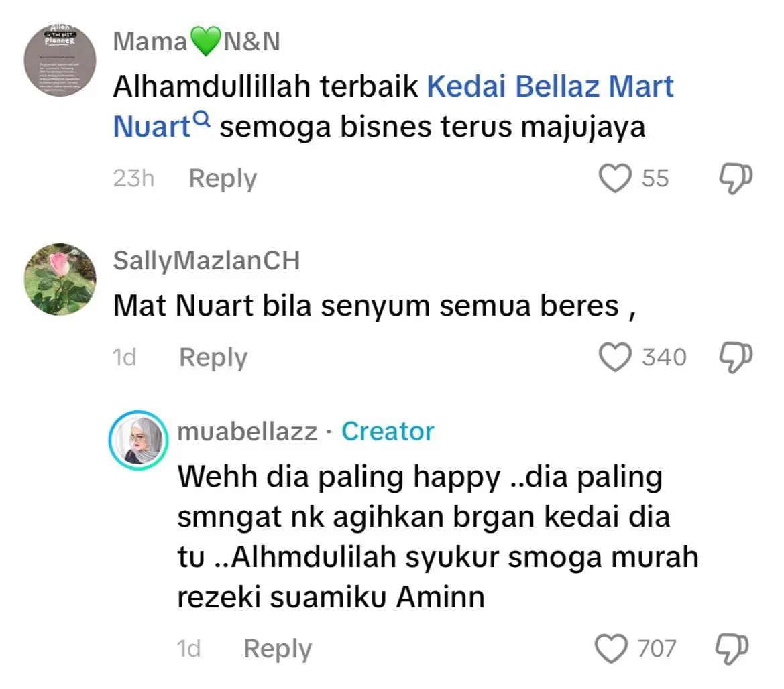Open Mama N&N username
Image resolution: width=784 pixels, height=689 pixels.
(196, 42)
